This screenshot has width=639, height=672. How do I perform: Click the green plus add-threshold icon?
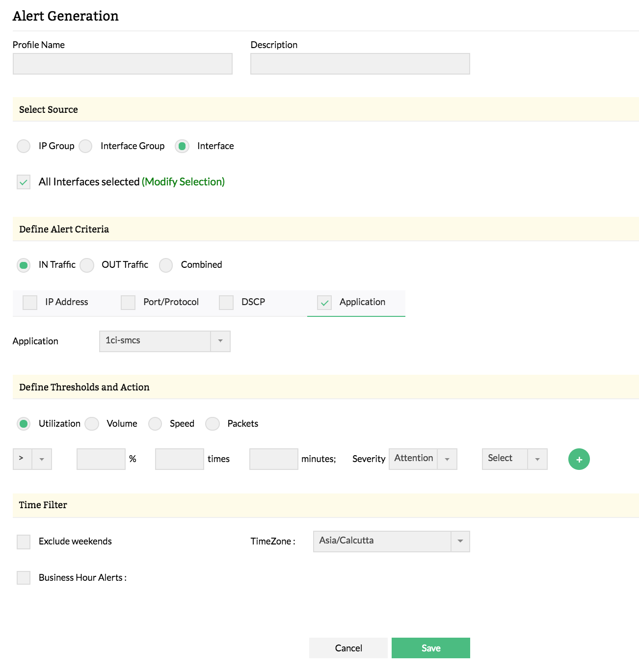click(x=579, y=459)
